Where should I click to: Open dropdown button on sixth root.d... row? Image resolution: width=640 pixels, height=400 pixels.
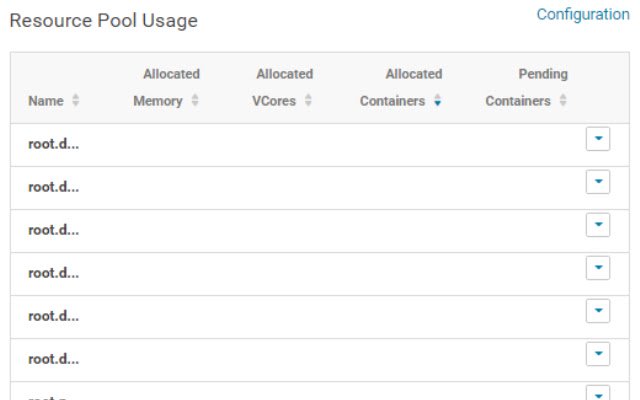tap(598, 354)
